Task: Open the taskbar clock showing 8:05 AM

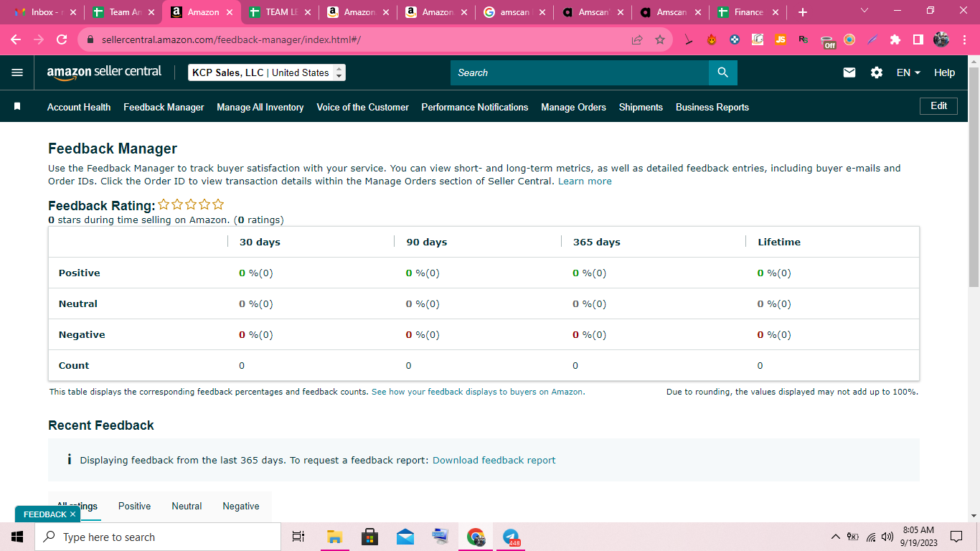Action: tap(918, 537)
